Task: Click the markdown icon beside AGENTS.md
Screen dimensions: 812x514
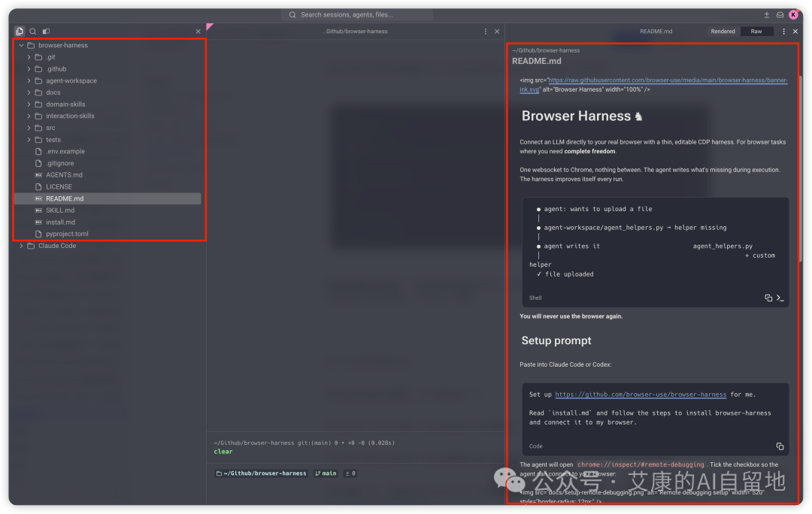Action: 38,175
